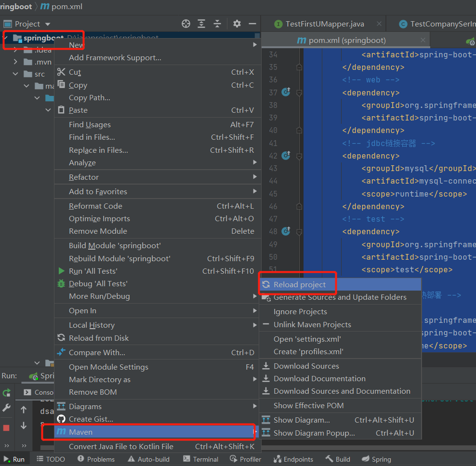Open the TODO tool window
This screenshot has height=466, width=476.
tap(51, 459)
